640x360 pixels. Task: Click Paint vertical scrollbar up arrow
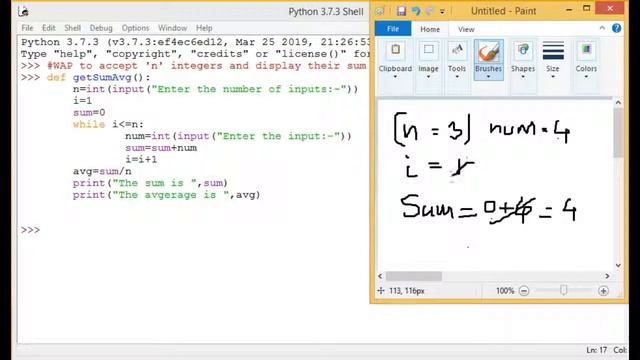(x=618, y=102)
